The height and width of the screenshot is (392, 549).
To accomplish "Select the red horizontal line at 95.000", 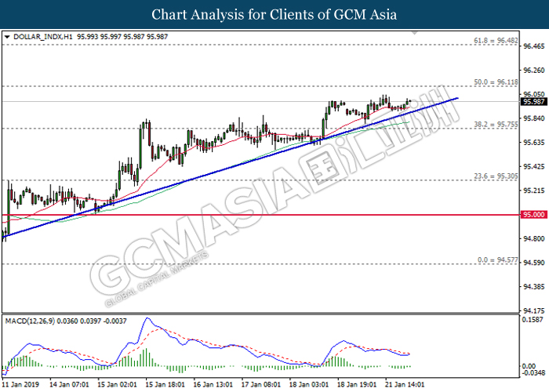I will click(261, 215).
